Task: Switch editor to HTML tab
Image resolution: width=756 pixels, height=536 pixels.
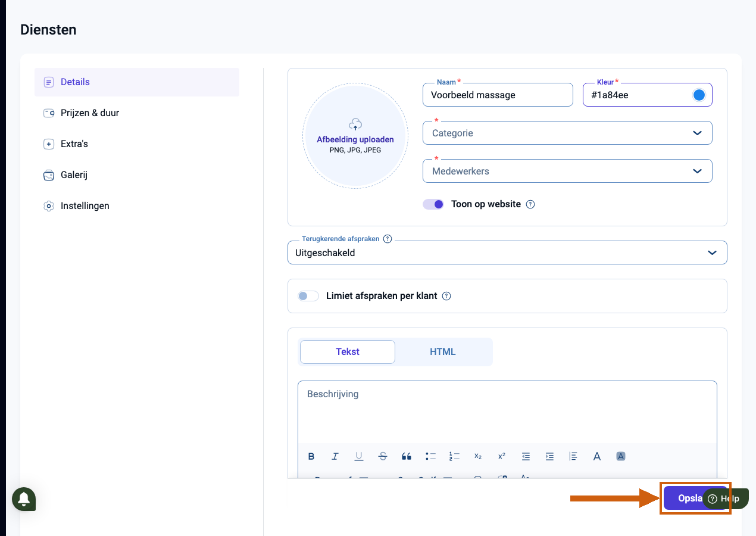Action: [x=443, y=352]
